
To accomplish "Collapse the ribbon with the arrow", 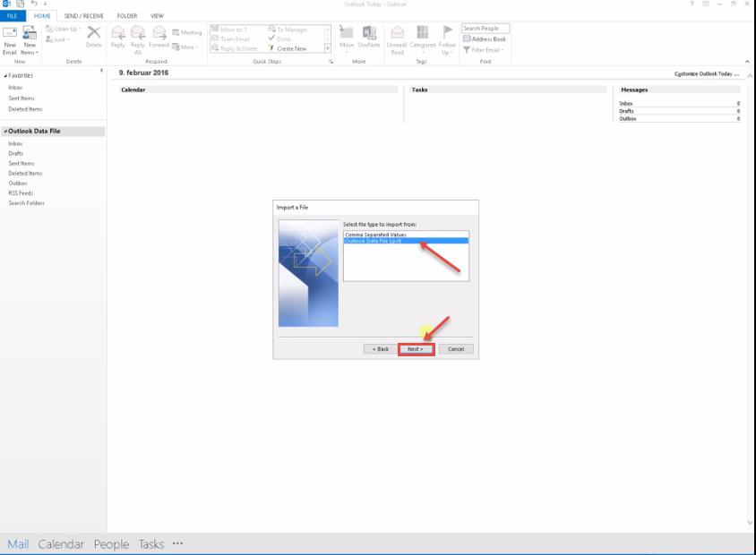I will pos(747,62).
